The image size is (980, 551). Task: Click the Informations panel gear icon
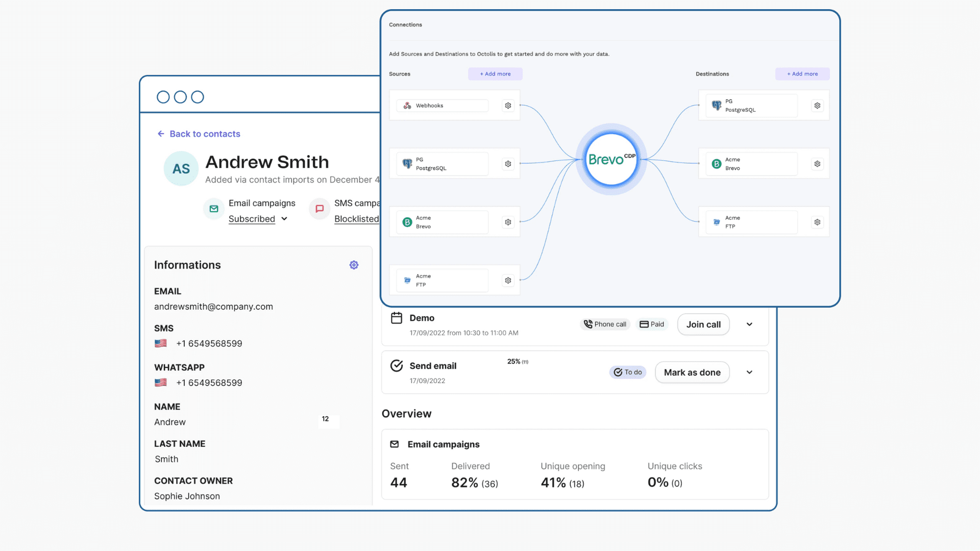[x=354, y=265]
